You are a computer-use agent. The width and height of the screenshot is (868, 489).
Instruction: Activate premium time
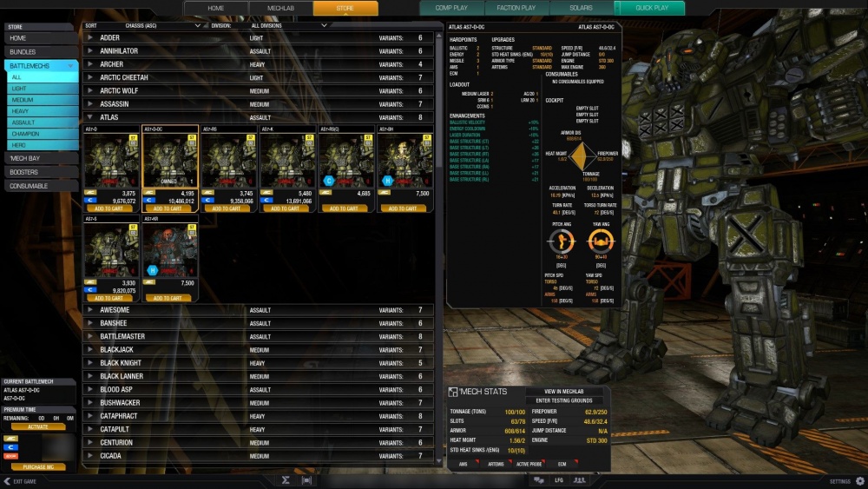(x=37, y=427)
